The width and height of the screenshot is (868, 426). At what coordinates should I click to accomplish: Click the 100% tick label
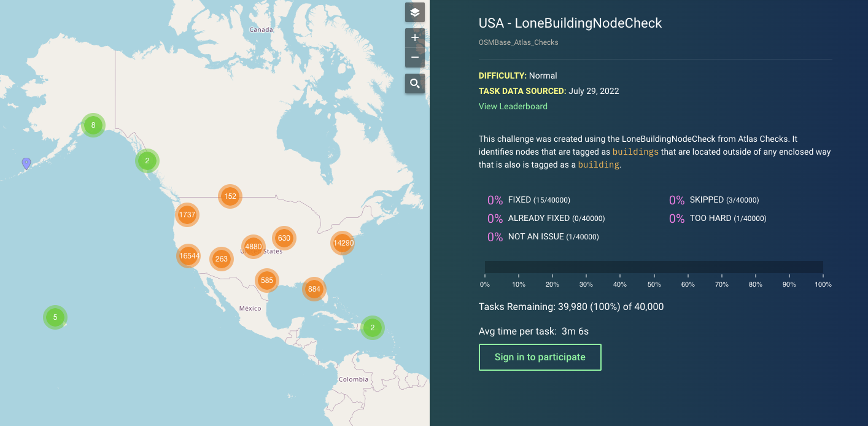point(823,284)
